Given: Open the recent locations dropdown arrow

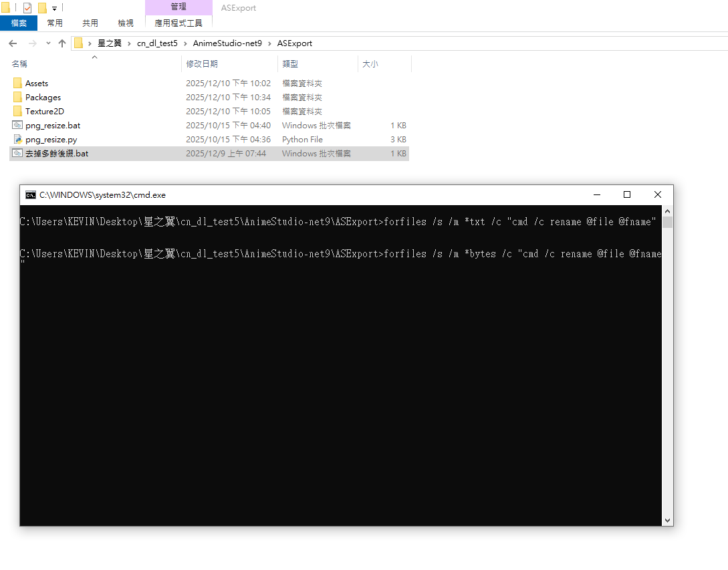Looking at the screenshot, I should 48,43.
